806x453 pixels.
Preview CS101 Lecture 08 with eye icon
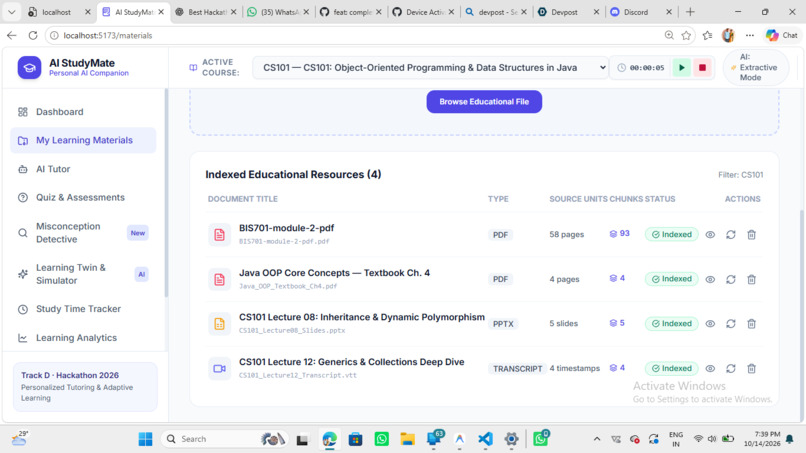click(710, 323)
